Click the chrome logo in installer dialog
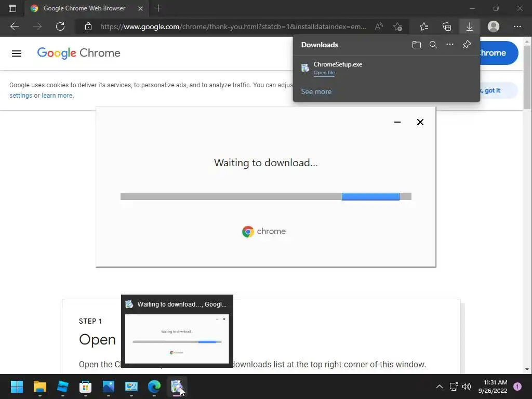This screenshot has height=399, width=532. tap(264, 231)
